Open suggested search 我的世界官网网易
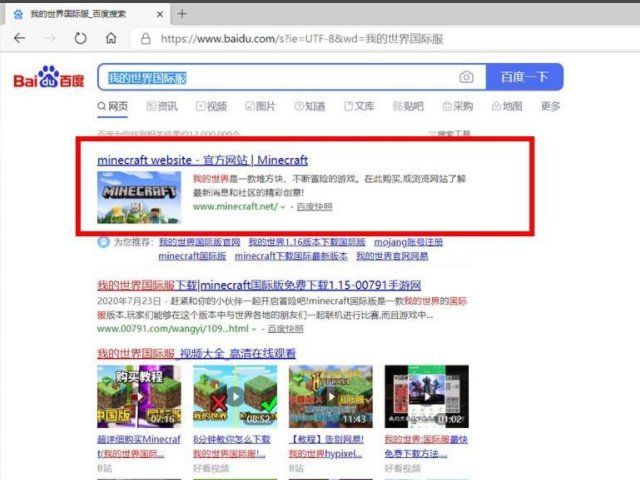The image size is (640, 480). (392, 256)
